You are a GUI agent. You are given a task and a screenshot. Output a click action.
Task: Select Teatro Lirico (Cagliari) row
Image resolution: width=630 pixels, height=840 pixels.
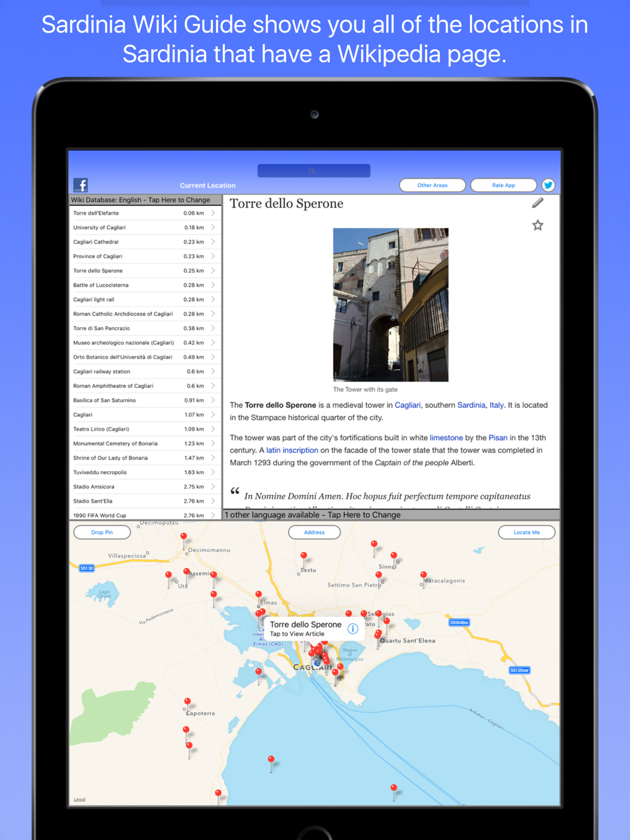pyautogui.click(x=145, y=429)
